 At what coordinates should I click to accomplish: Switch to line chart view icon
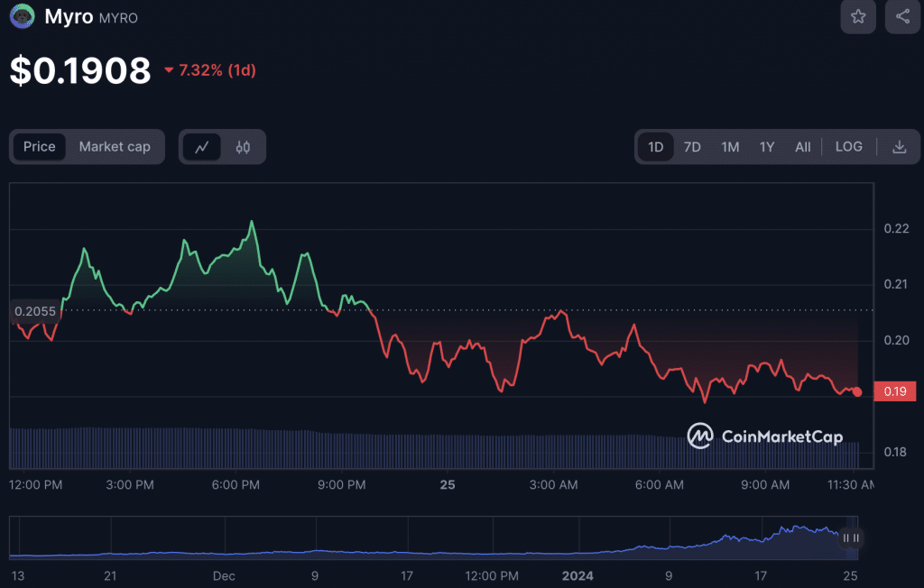point(202,147)
